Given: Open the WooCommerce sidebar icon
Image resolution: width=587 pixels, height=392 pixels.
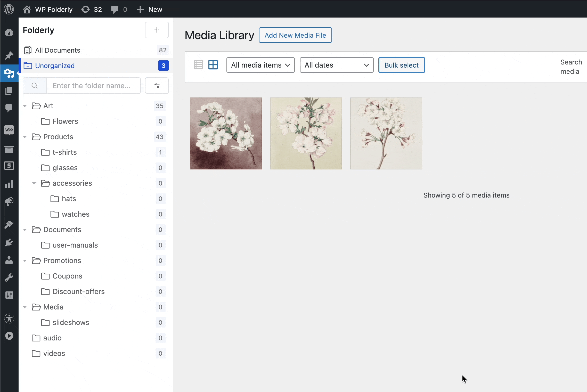Looking at the screenshot, I should (x=9, y=130).
